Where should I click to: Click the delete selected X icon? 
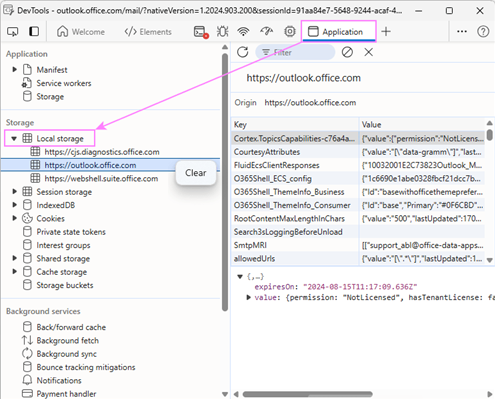click(368, 52)
